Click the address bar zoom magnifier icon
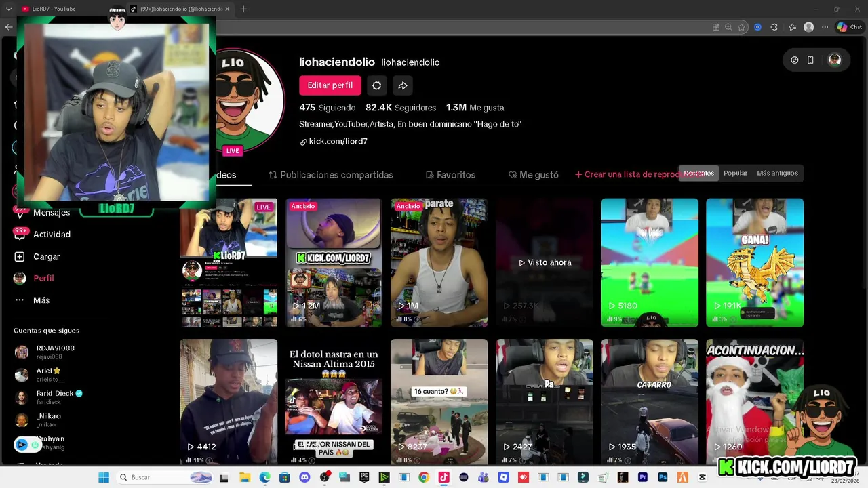Screen dimensions: 868x488 click(728, 27)
